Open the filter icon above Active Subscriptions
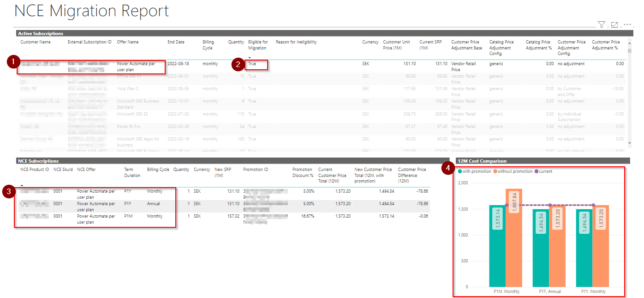Screen dimensions: 644x298 click(602, 24)
